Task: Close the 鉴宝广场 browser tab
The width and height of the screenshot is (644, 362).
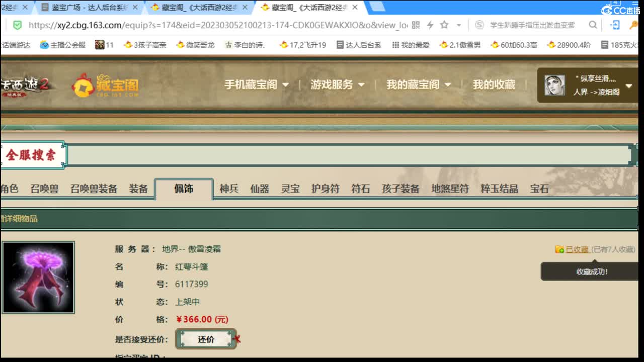Action: point(135,8)
